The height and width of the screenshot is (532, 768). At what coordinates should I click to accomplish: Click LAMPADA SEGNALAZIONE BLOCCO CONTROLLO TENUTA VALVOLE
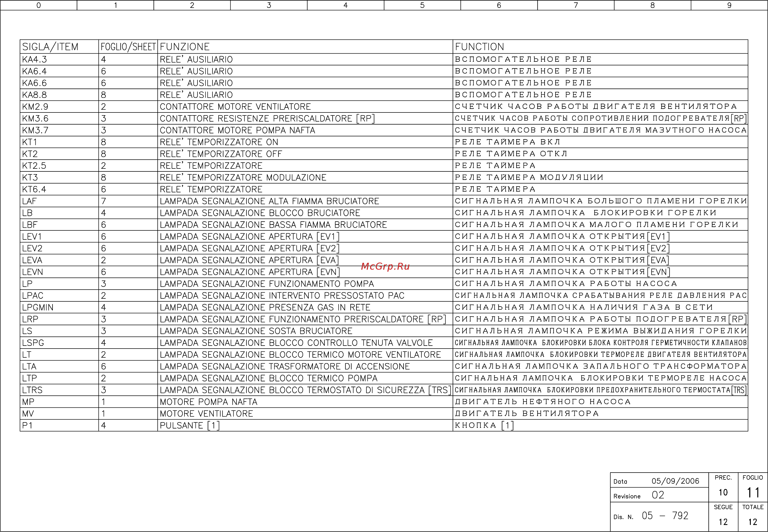point(296,343)
